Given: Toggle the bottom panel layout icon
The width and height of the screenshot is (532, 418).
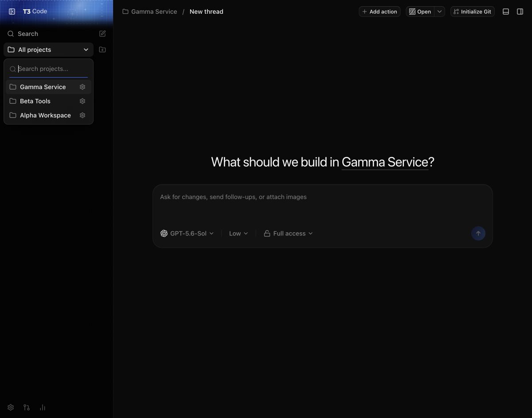Looking at the screenshot, I should (506, 12).
